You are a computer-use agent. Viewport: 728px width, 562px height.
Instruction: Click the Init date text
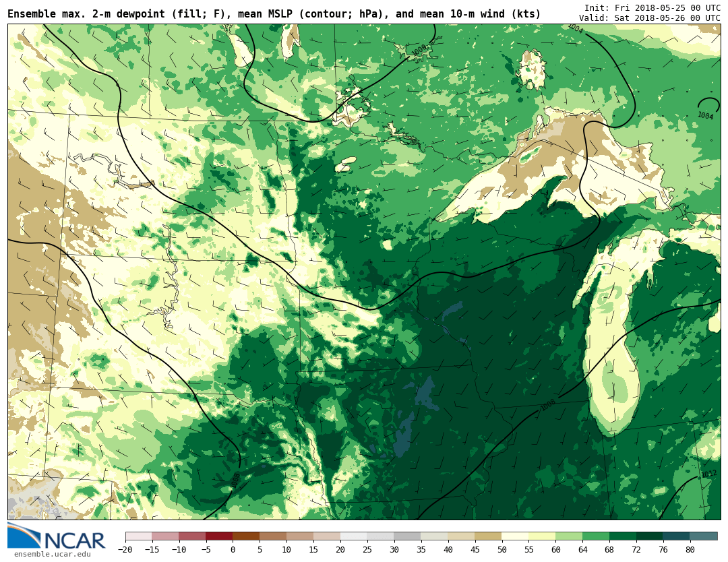pos(652,8)
